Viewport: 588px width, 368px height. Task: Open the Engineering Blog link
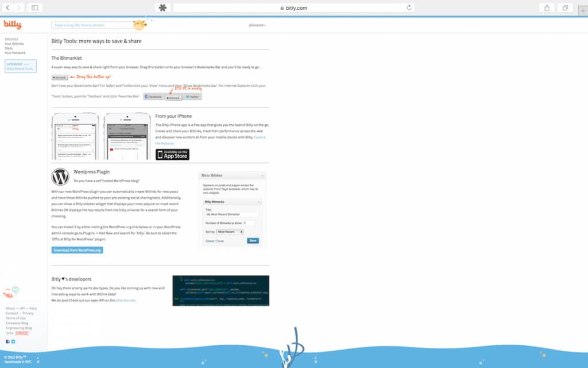pyautogui.click(x=19, y=328)
